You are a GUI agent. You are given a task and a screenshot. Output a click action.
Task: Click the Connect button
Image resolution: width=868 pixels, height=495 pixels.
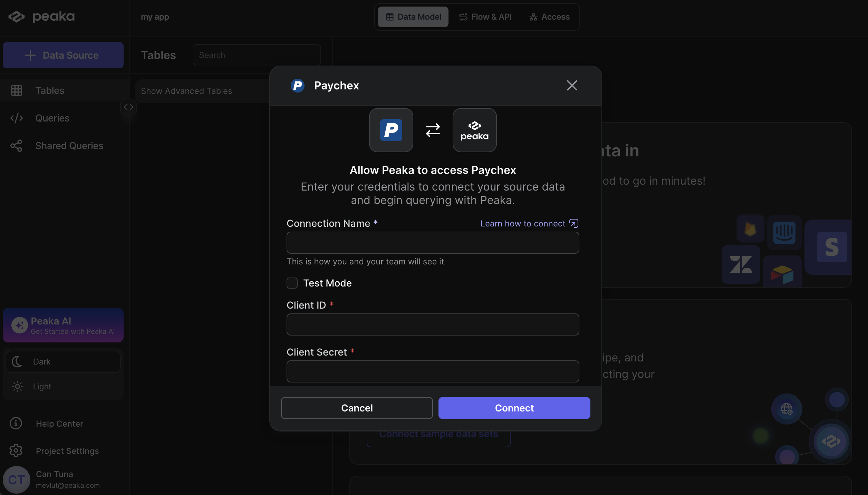[514, 408]
